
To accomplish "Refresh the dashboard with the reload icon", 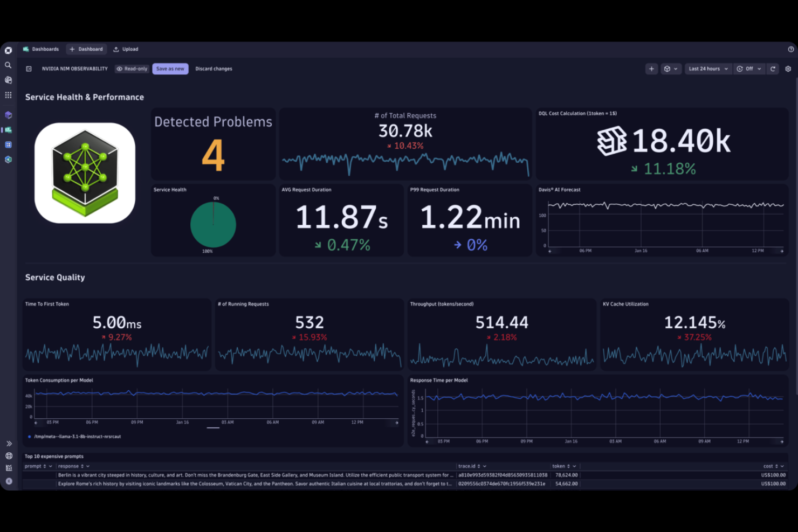I will [773, 68].
